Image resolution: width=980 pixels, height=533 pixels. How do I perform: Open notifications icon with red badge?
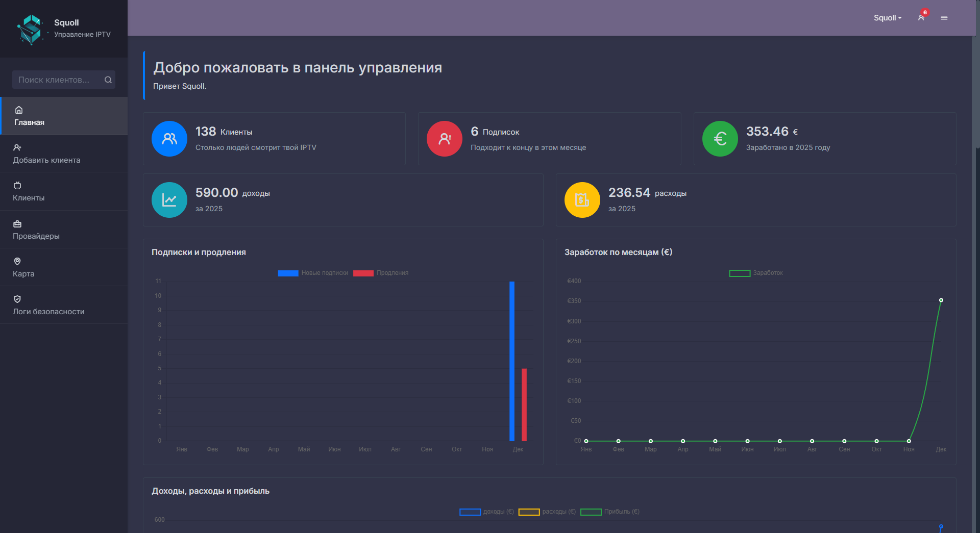tap(922, 17)
